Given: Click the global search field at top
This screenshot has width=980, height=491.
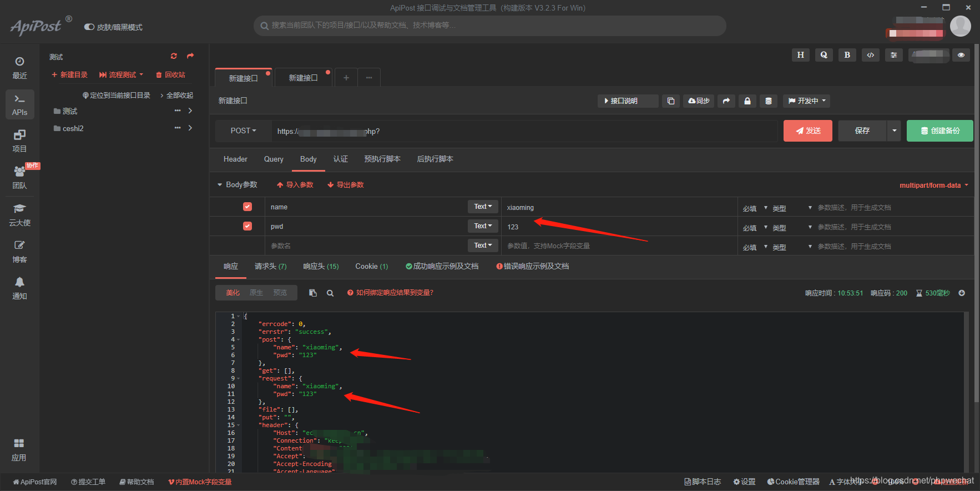Looking at the screenshot, I should [490, 26].
